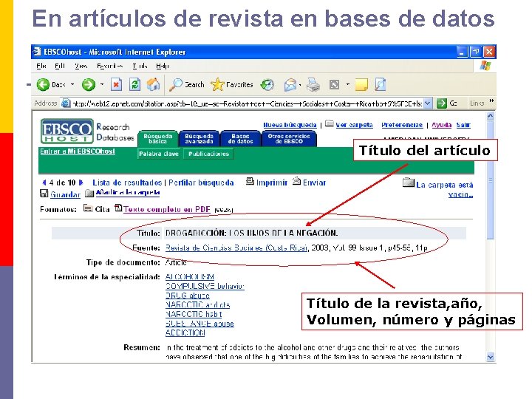Screen dimensions: 532x399
Task: Click the ADDICTION subject term link
Action: coord(185,332)
